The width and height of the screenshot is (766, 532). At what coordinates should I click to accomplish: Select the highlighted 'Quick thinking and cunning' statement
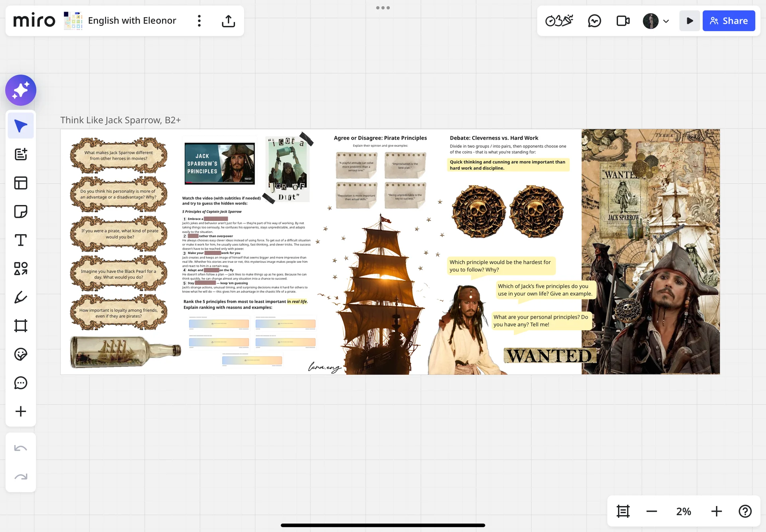508,165
